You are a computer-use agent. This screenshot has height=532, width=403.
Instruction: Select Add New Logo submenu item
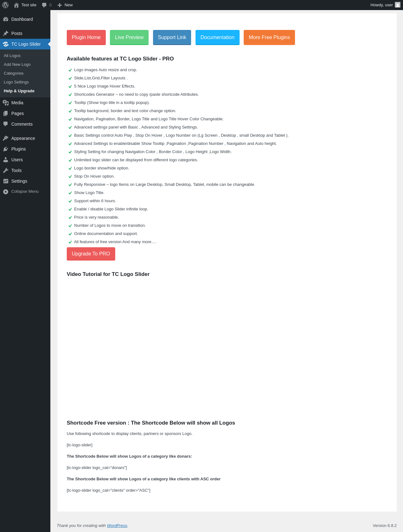pos(17,65)
